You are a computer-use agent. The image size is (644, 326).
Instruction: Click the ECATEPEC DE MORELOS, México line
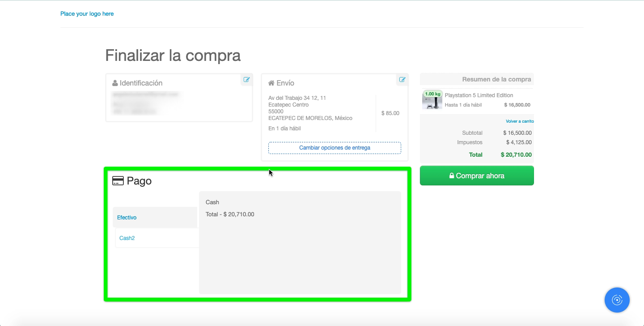tap(310, 118)
